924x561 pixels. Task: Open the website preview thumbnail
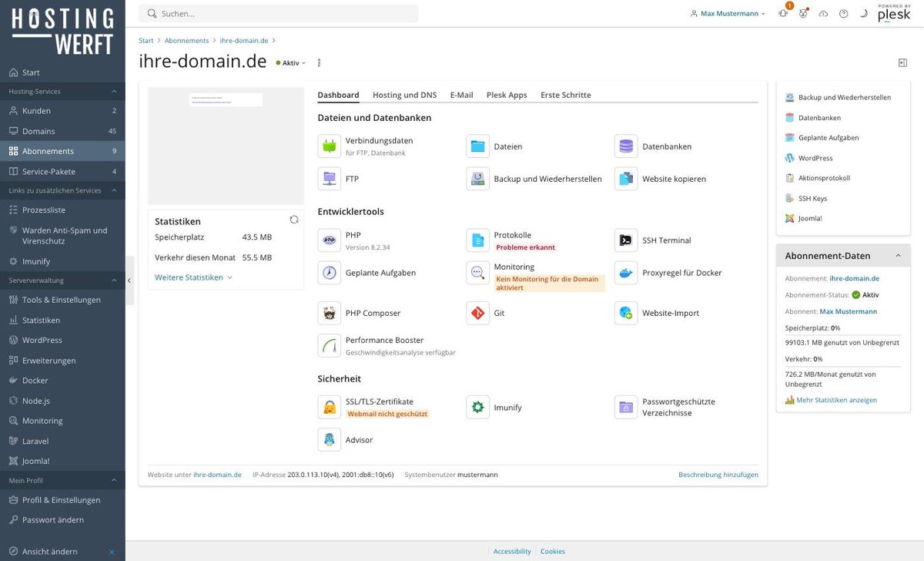(x=226, y=146)
